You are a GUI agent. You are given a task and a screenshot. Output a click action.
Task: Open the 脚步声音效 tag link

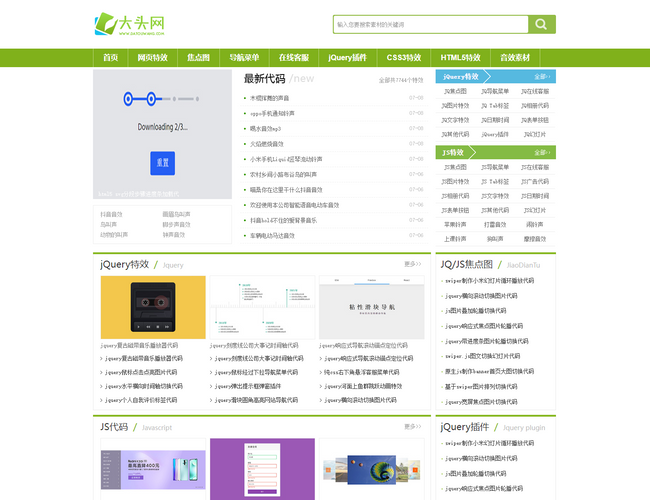point(177,224)
